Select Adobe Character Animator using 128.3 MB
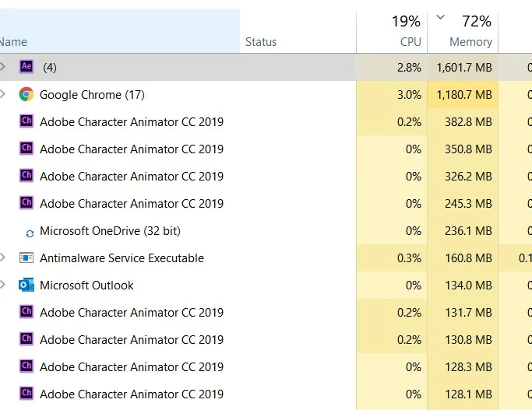 coord(266,367)
